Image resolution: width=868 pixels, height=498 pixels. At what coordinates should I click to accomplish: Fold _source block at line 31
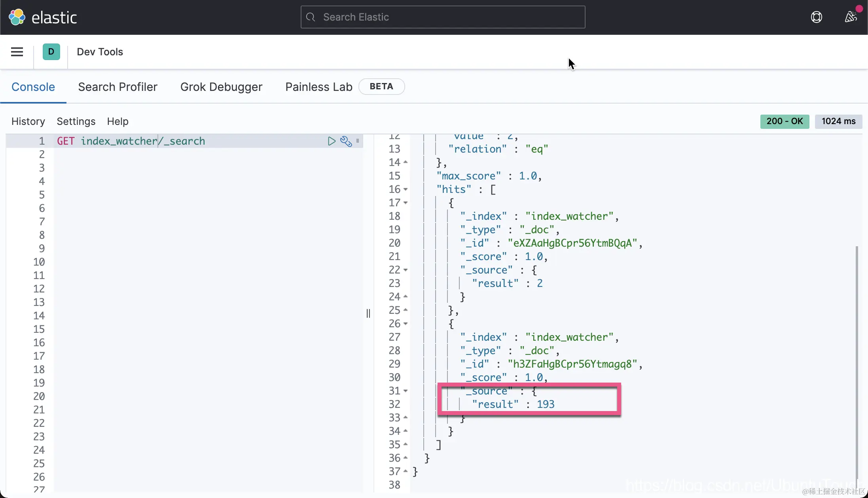click(x=406, y=391)
